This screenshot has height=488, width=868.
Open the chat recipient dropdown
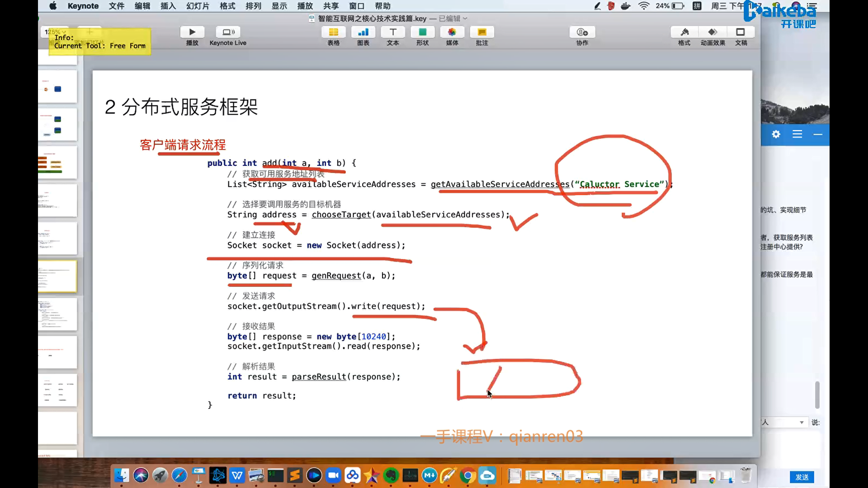click(801, 422)
